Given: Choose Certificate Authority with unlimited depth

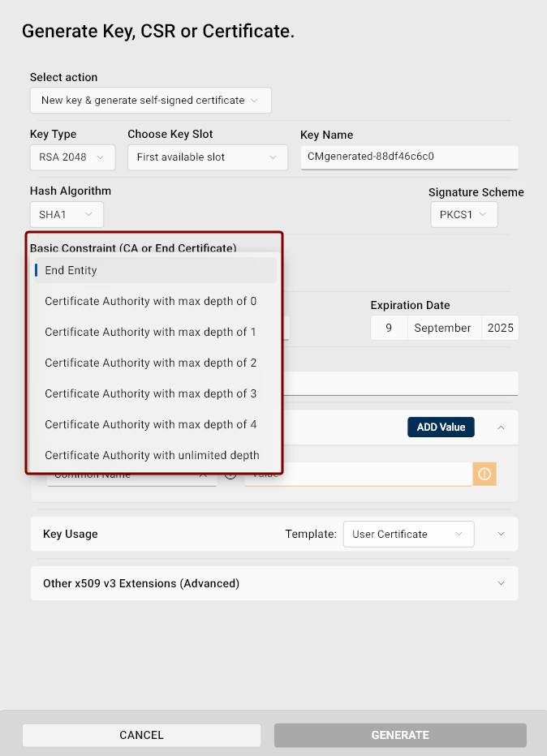Looking at the screenshot, I should pyautogui.click(x=153, y=455).
